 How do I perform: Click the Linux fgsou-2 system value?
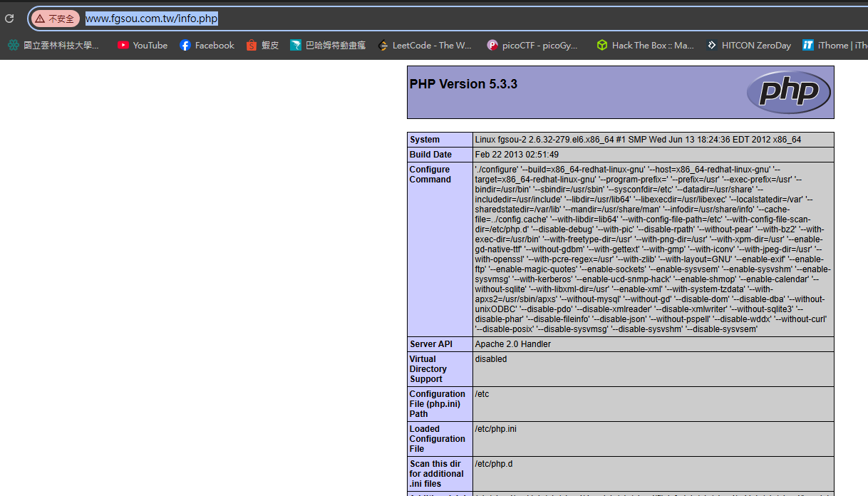tap(638, 140)
